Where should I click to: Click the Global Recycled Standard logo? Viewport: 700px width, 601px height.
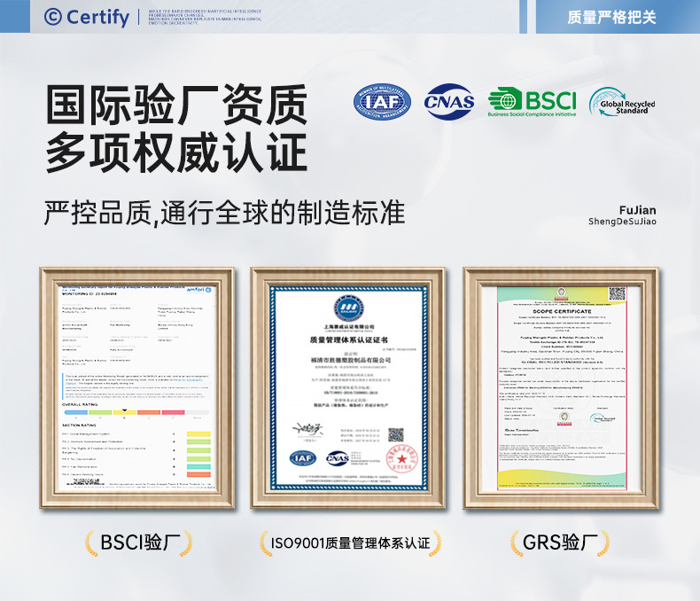(622, 102)
